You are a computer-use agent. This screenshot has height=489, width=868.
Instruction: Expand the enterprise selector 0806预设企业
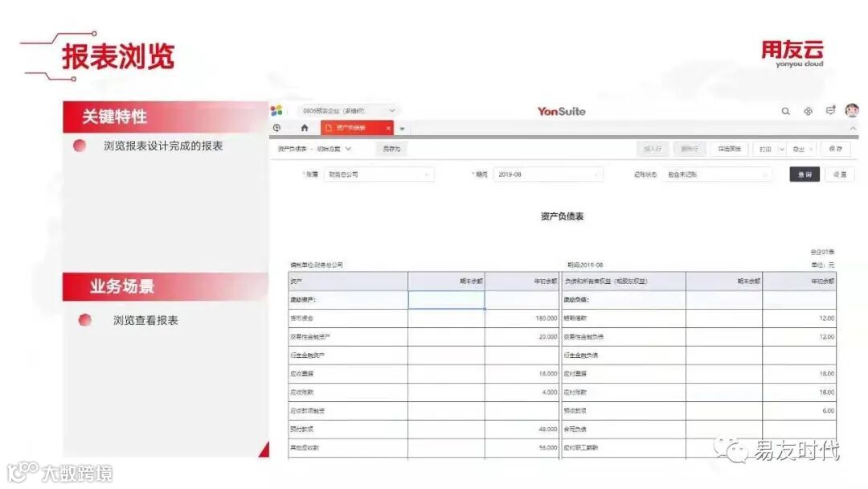click(349, 111)
